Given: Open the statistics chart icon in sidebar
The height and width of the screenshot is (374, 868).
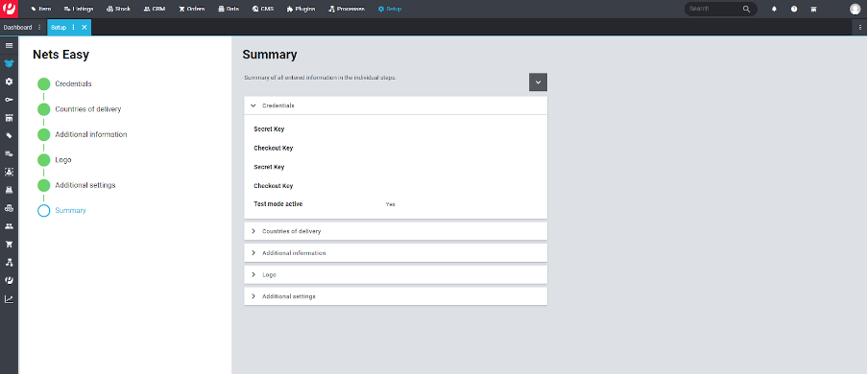Looking at the screenshot, I should click(9, 299).
